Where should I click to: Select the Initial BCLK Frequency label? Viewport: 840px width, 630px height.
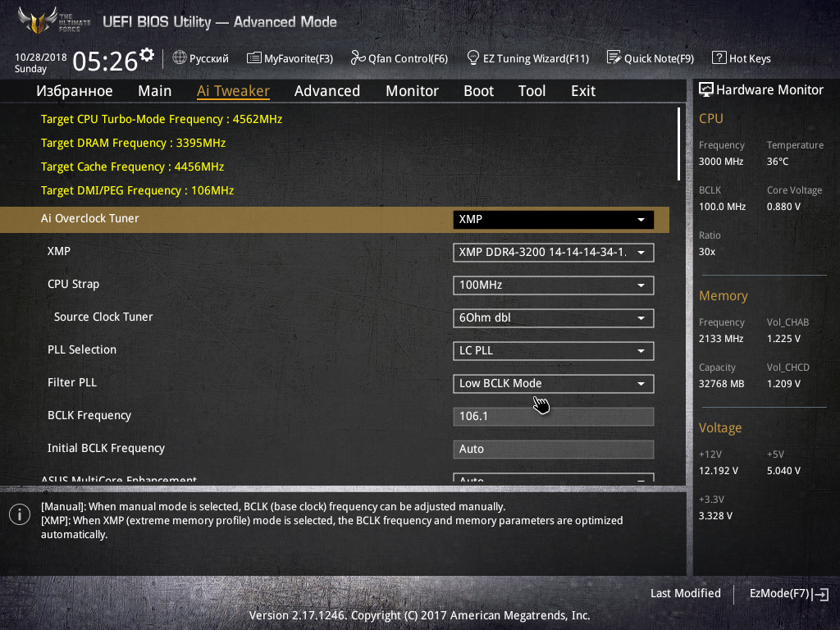coord(106,449)
